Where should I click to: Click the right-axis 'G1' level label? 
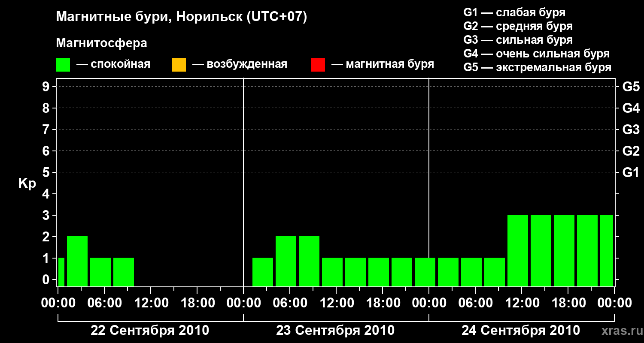631,173
